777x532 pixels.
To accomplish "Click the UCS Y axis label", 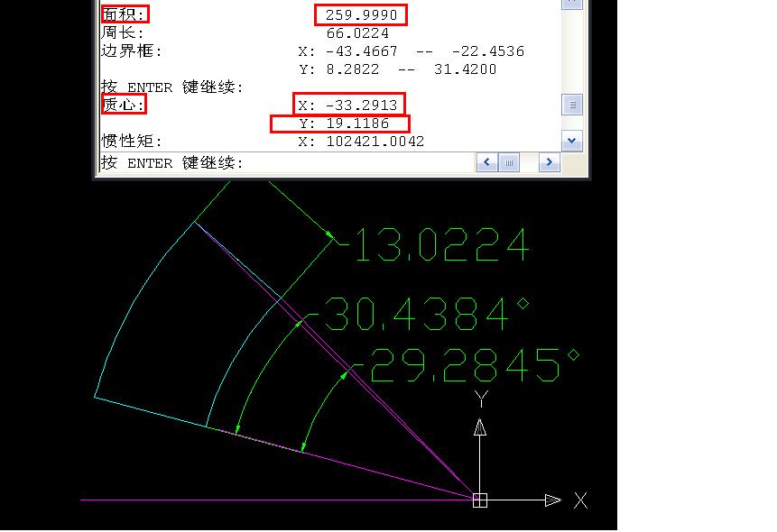I will [x=481, y=399].
